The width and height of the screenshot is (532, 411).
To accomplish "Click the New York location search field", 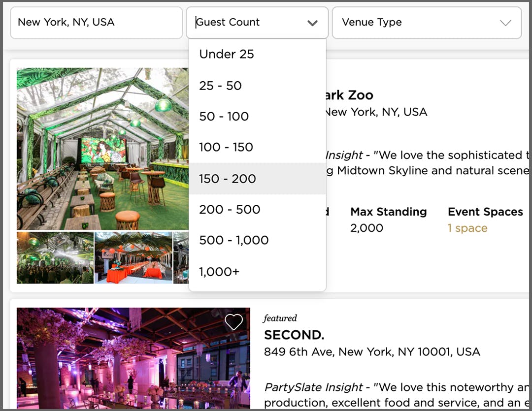I will coord(96,23).
